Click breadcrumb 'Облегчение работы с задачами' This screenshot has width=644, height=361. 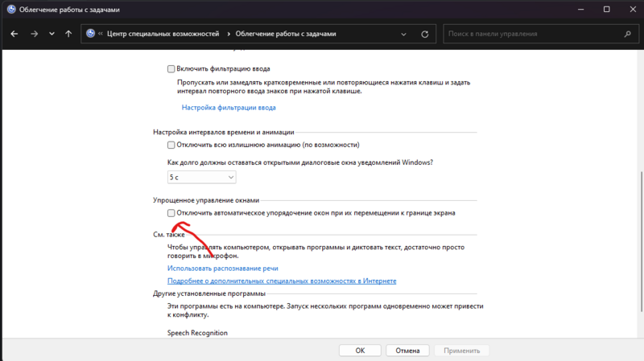[x=286, y=34]
